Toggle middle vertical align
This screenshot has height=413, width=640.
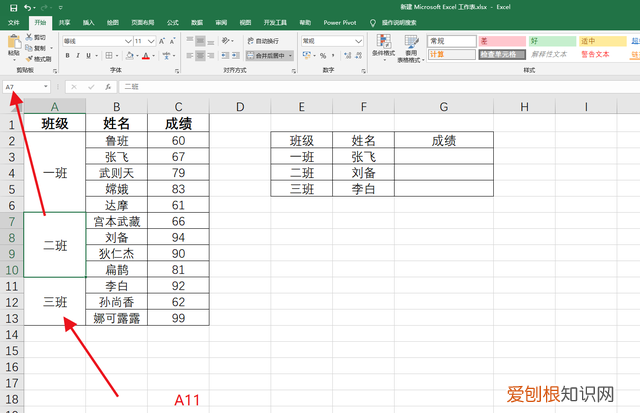(200, 41)
